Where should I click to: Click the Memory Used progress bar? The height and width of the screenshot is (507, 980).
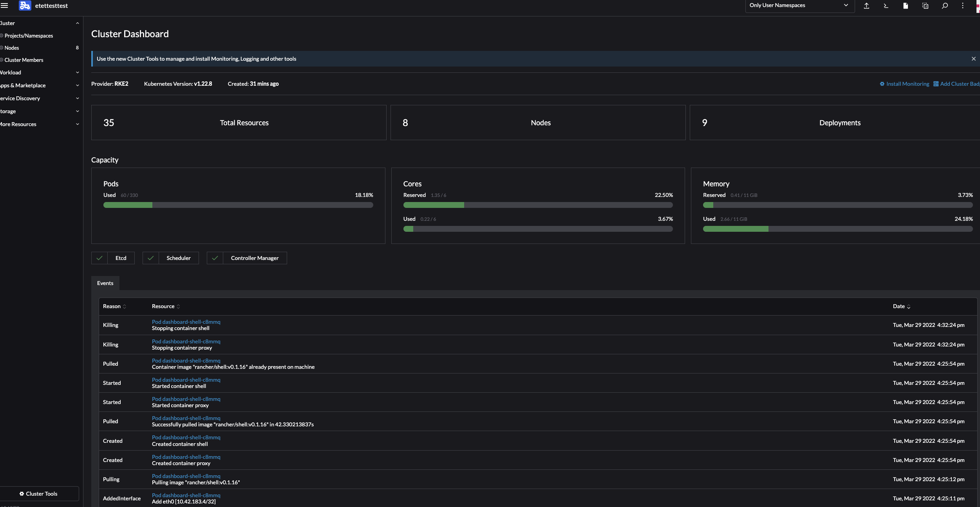838,229
